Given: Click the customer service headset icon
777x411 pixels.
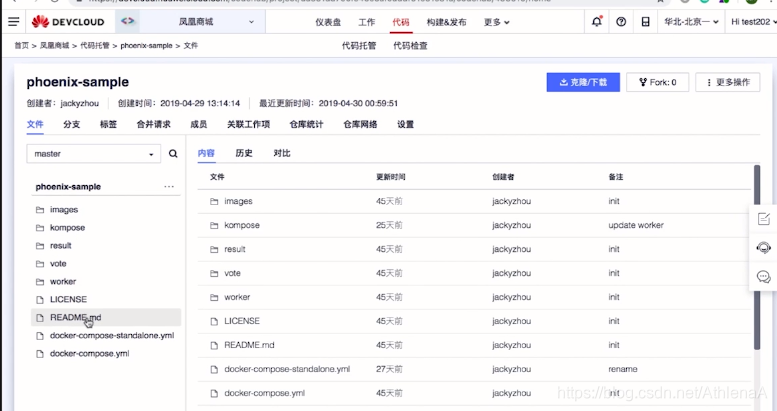Looking at the screenshot, I should point(764,247).
